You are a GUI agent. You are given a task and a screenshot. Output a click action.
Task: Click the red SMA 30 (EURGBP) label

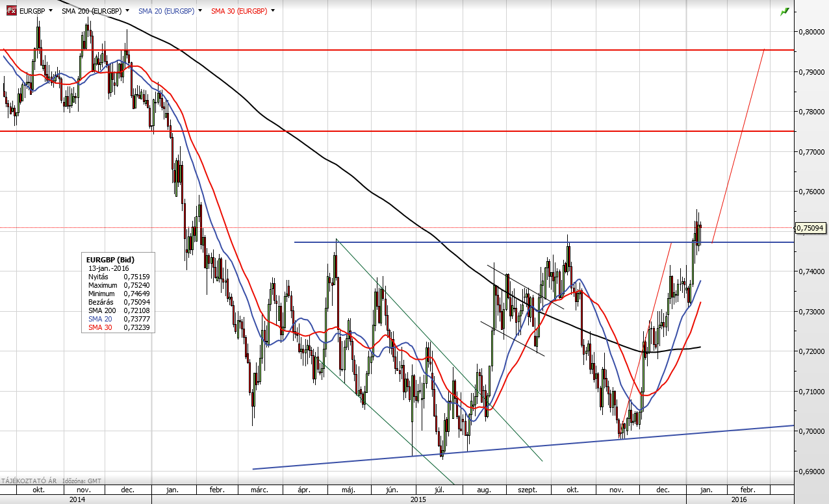pos(239,11)
